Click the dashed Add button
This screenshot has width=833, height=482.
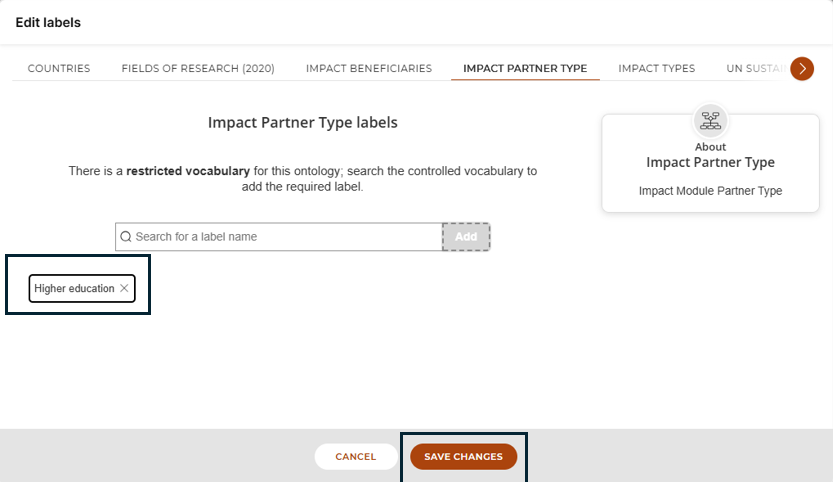(x=466, y=236)
